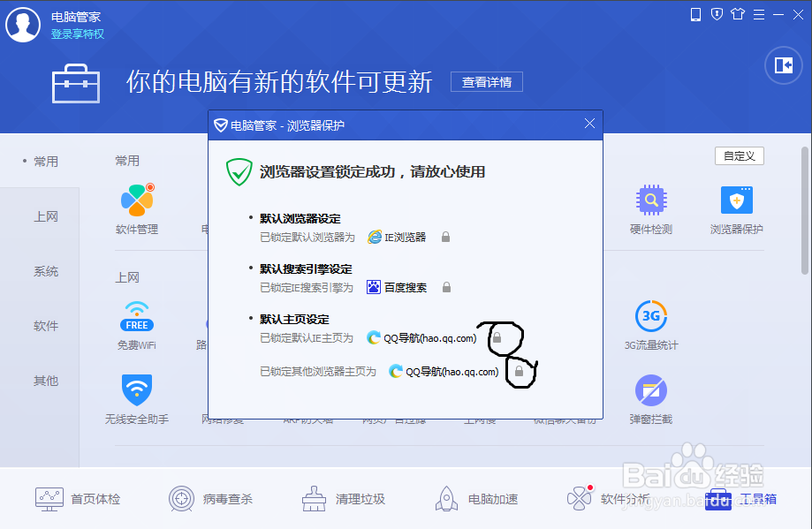Select the 上网 sidebar tab
Screen dimensions: 812x529
pos(46,216)
